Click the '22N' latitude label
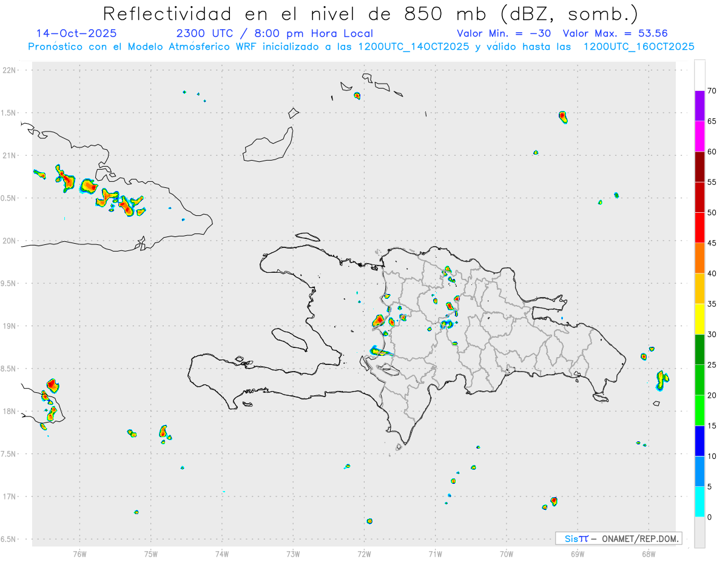The image size is (728, 562). pyautogui.click(x=10, y=70)
